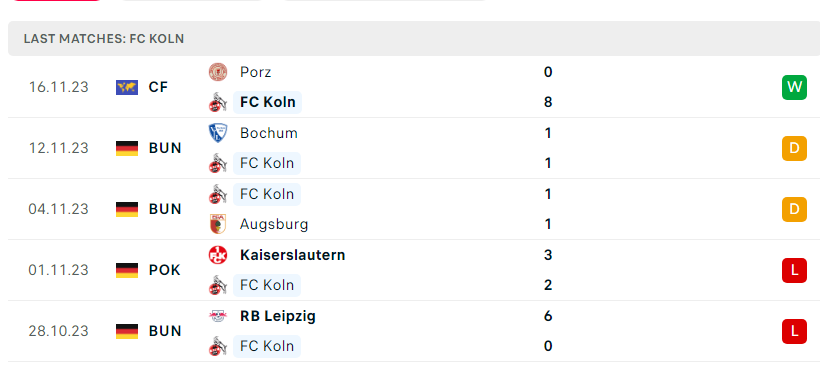The height and width of the screenshot is (373, 820).
Task: Click the green W result badge
Action: point(794,87)
